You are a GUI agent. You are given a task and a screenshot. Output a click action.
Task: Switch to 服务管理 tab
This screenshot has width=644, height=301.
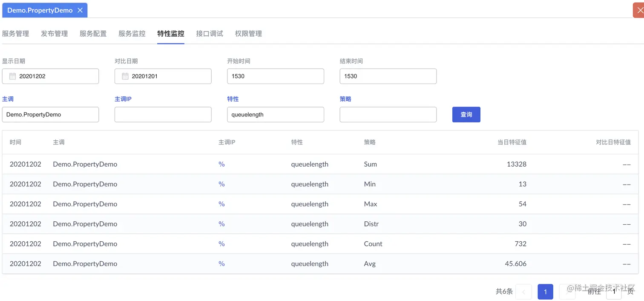pos(16,34)
